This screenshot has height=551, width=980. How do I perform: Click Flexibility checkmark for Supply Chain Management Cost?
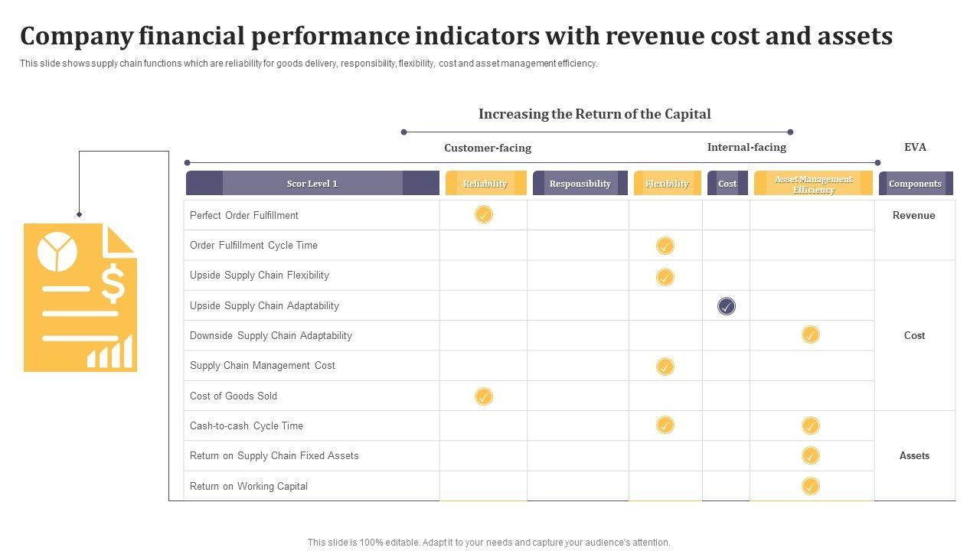click(x=665, y=367)
